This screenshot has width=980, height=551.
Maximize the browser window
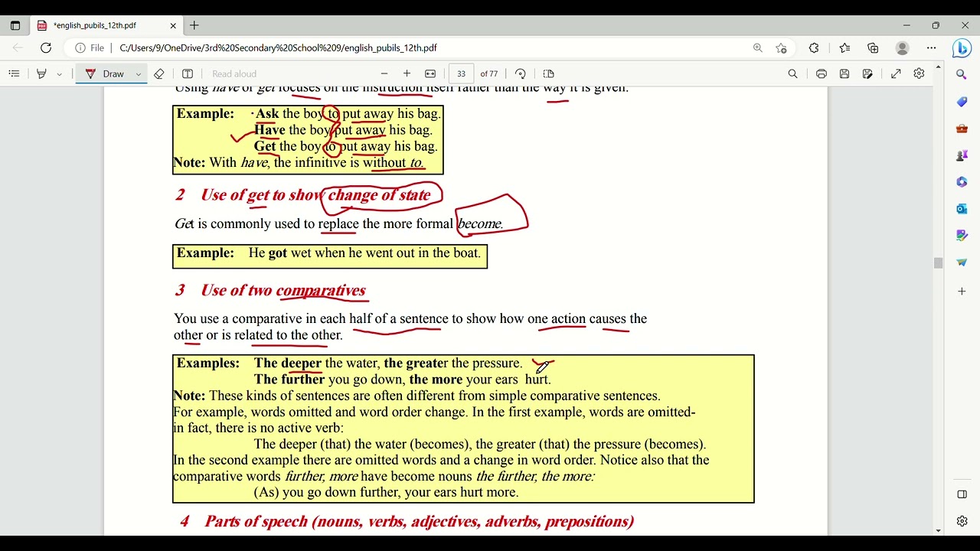pyautogui.click(x=936, y=25)
